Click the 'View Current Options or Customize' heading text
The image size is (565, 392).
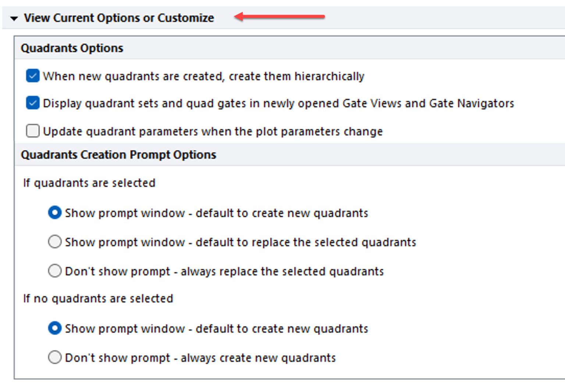click(x=119, y=18)
